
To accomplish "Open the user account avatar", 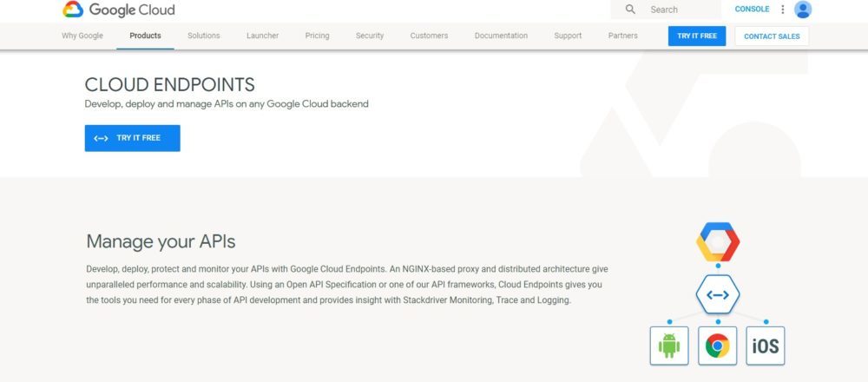I will click(803, 10).
